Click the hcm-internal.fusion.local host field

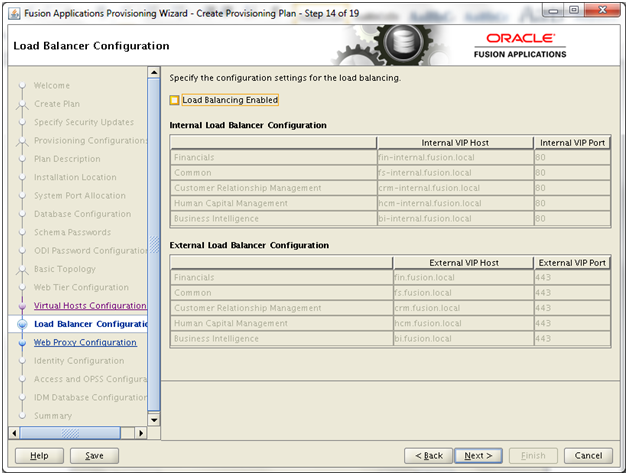click(455, 203)
